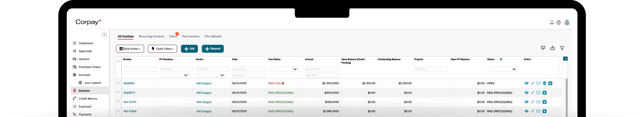Screen dimensions: 644x117
Task: Go to the Pay Invoices tab
Action: click(x=191, y=37)
